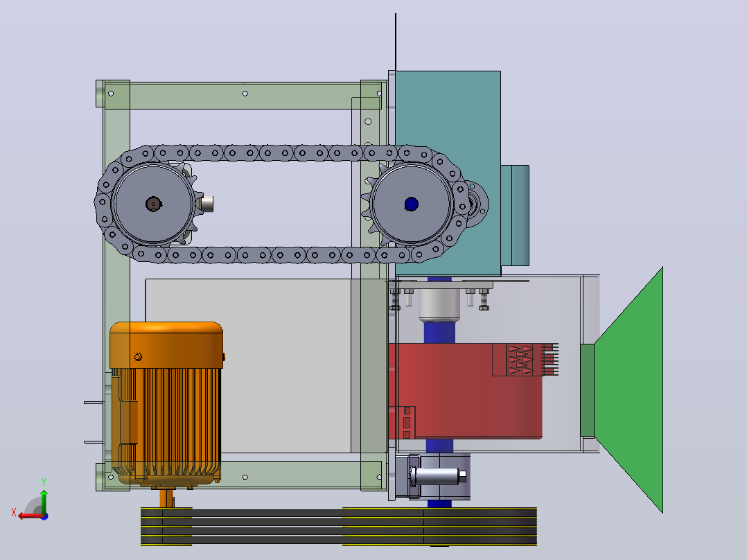Pick the black V-belt set at bottom

339,527
